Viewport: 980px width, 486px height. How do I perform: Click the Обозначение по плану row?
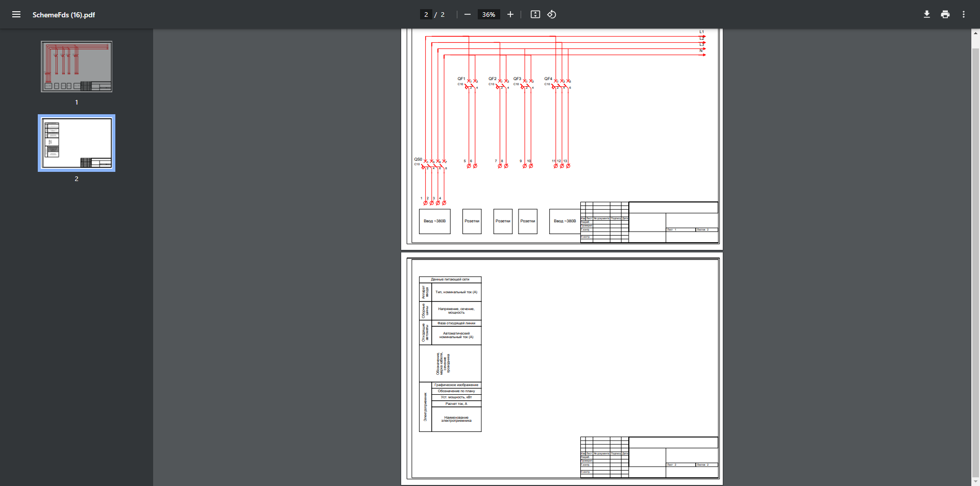pos(456,391)
